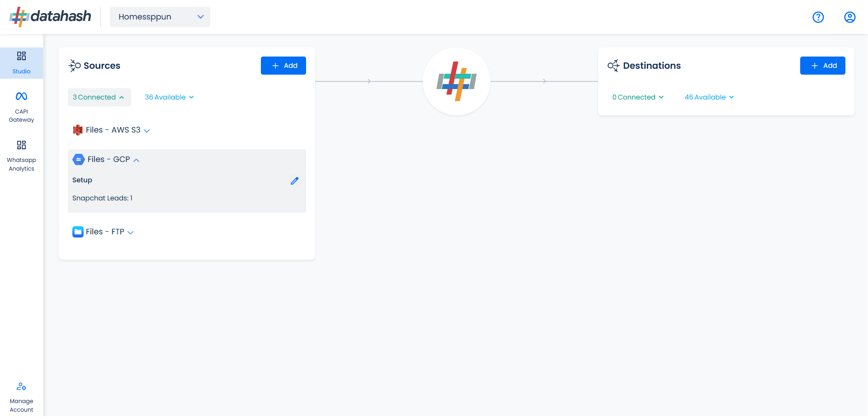Click the central datahash hub icon
Image resolution: width=868 pixels, height=418 pixels.
457,81
